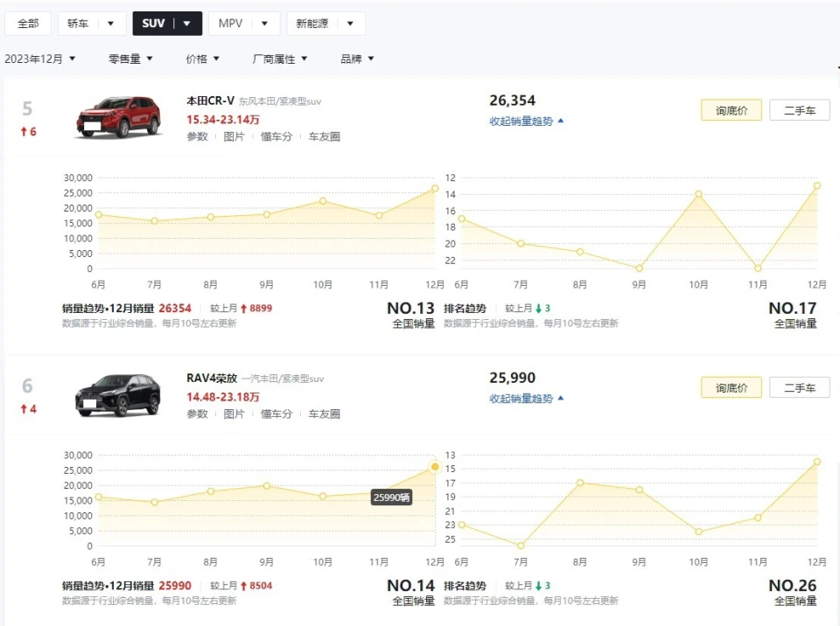Select the MPV category tab
The height and width of the screenshot is (626, 840).
point(230,24)
